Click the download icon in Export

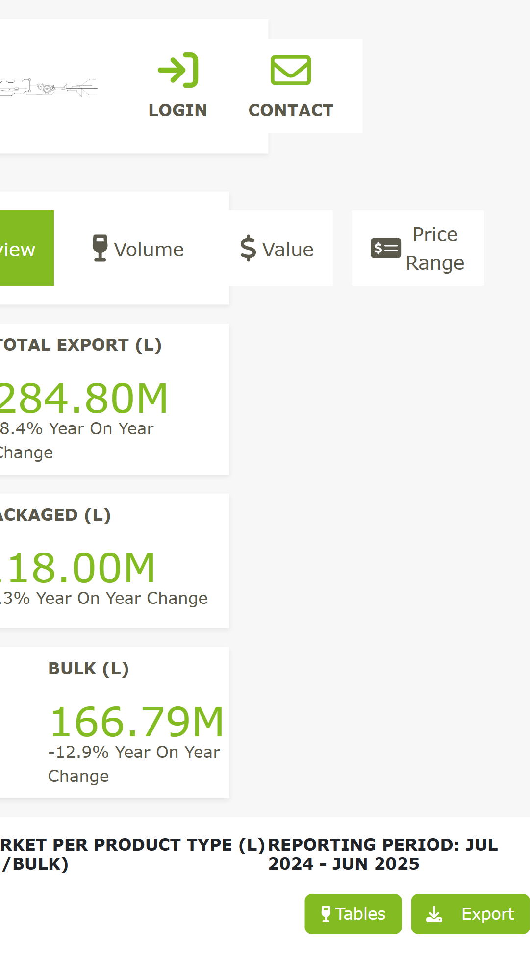point(434,914)
